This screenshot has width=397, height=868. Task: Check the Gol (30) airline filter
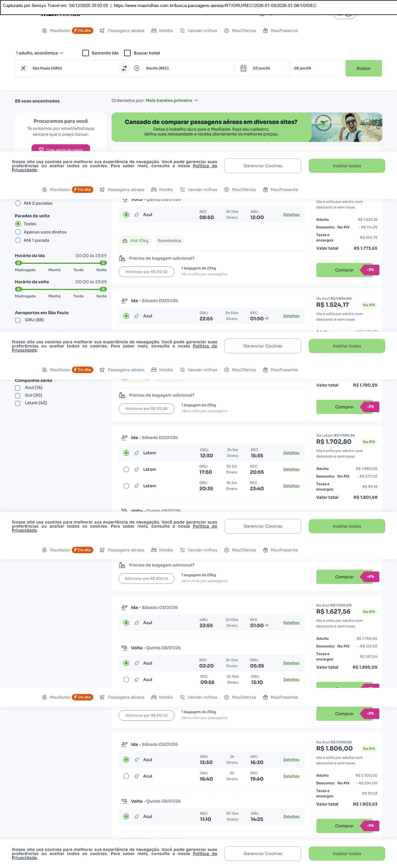coord(18,396)
